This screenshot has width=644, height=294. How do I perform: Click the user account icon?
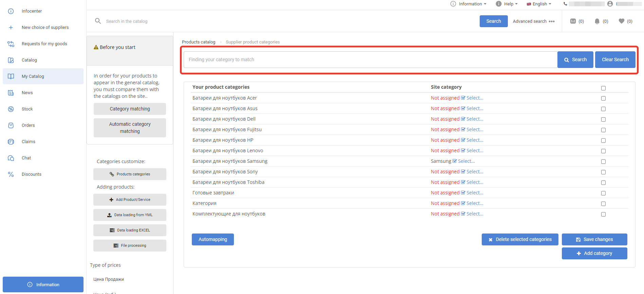pos(610,4)
